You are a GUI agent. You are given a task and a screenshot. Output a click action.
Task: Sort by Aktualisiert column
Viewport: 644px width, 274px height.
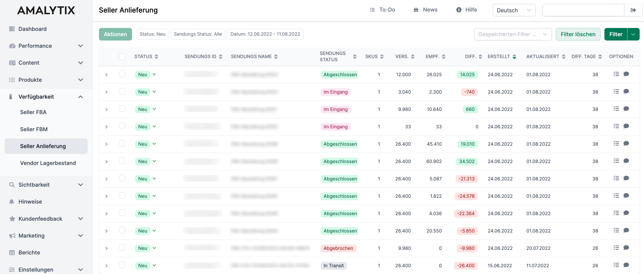[563, 56]
